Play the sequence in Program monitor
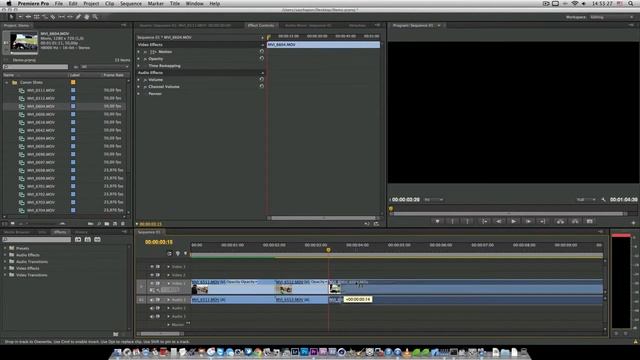Screen dimensions: 640x360 click(513, 221)
